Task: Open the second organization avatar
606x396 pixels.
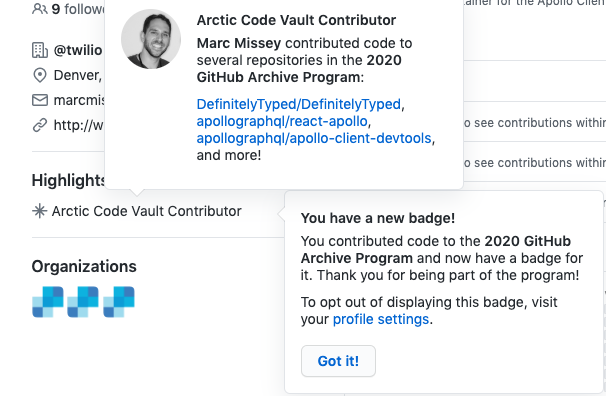Action: (83, 302)
